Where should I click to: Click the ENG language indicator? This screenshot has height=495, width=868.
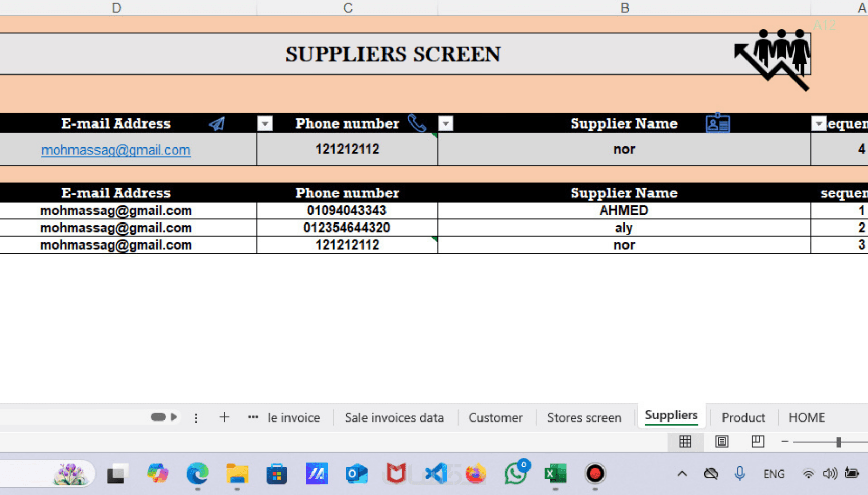click(774, 474)
